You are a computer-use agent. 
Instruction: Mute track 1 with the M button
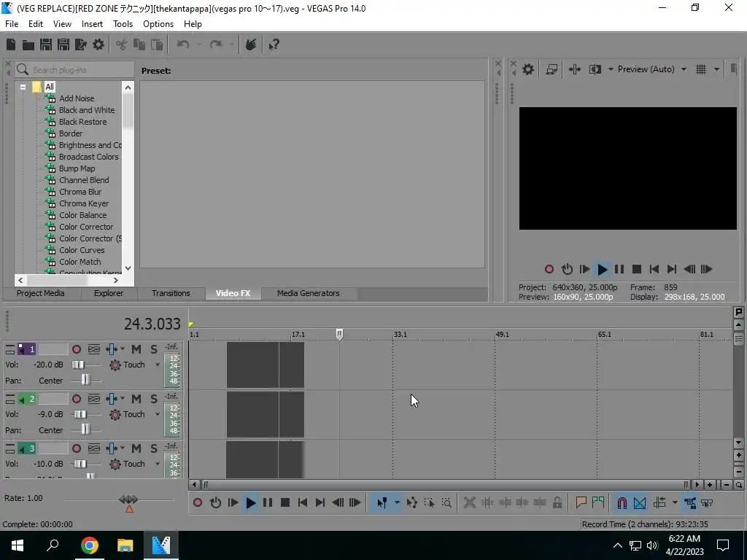pos(136,349)
